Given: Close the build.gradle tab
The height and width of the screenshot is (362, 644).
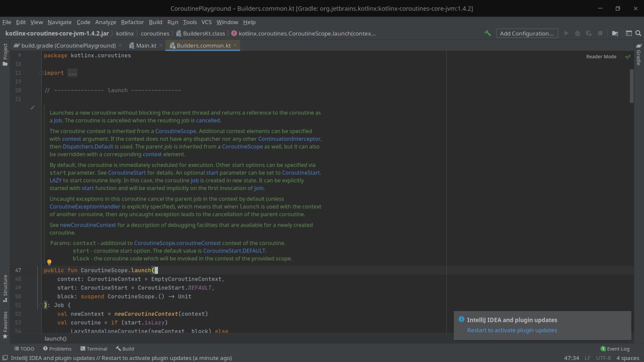Looking at the screenshot, I should click(x=120, y=45).
